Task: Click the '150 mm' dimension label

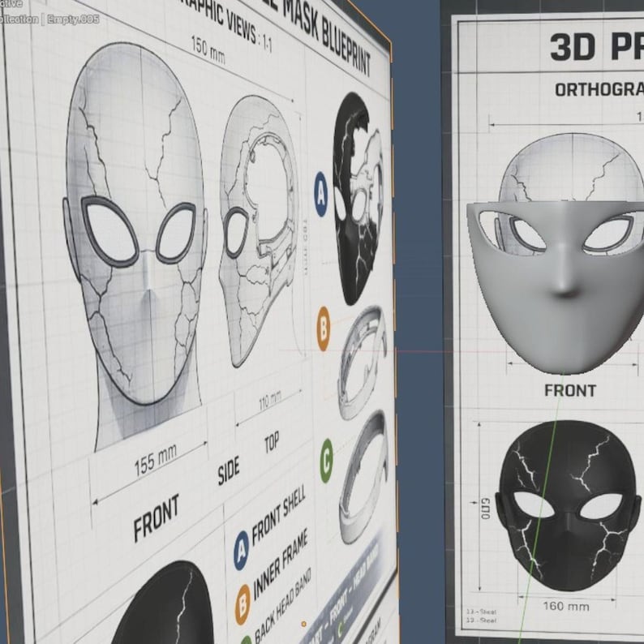Action: pyautogui.click(x=208, y=51)
